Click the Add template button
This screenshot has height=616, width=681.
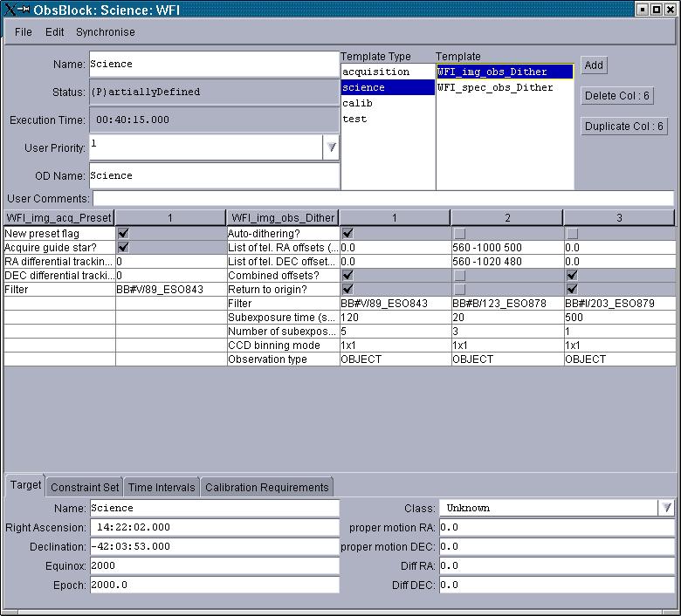coord(594,65)
